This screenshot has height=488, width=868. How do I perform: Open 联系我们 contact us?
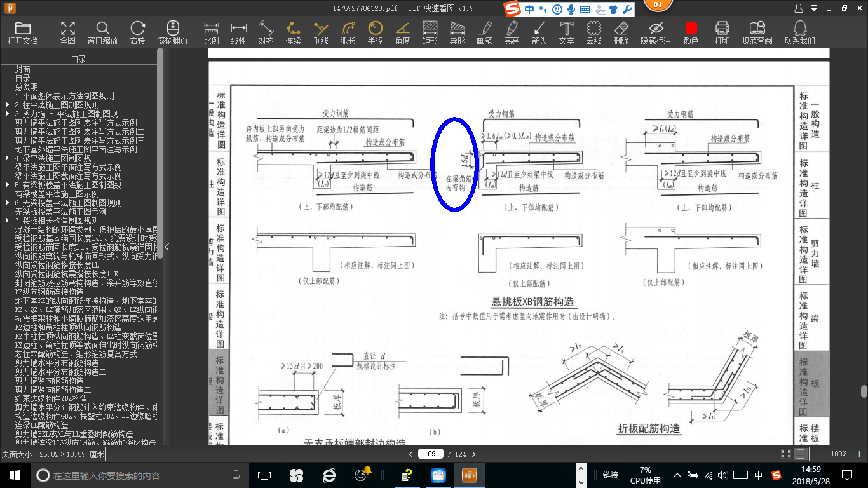[800, 32]
